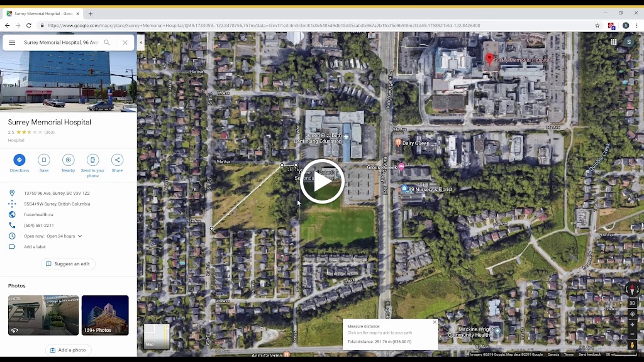
Task: Zoom in with the plus button
Action: (632, 325)
